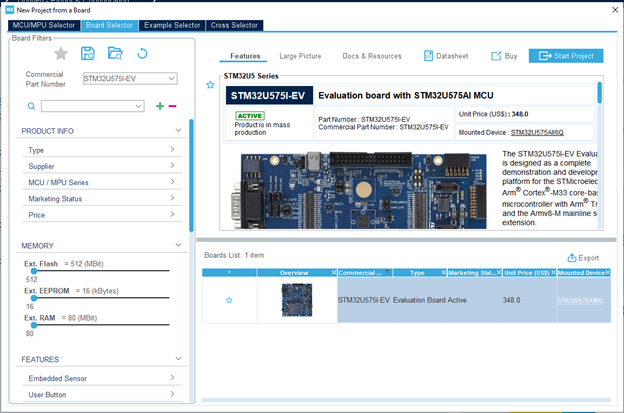Click the load saved search folder icon

[x=115, y=53]
